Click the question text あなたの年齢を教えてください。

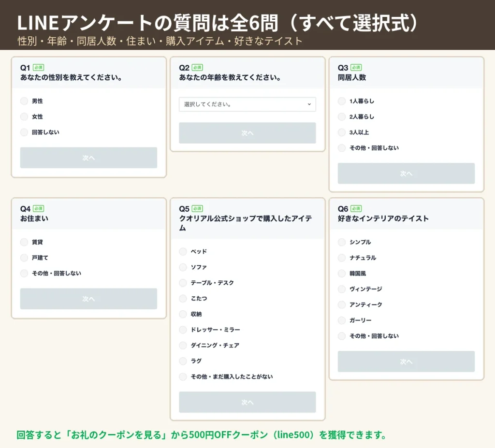point(230,77)
